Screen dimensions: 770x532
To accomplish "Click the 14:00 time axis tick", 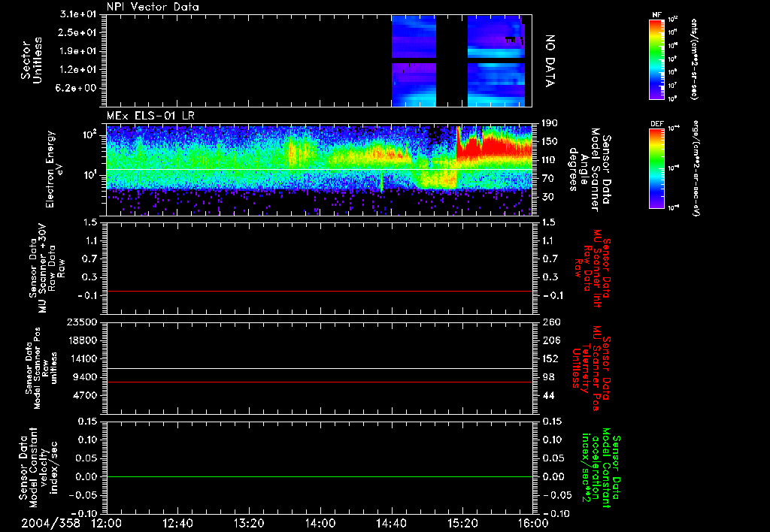I will [320, 523].
